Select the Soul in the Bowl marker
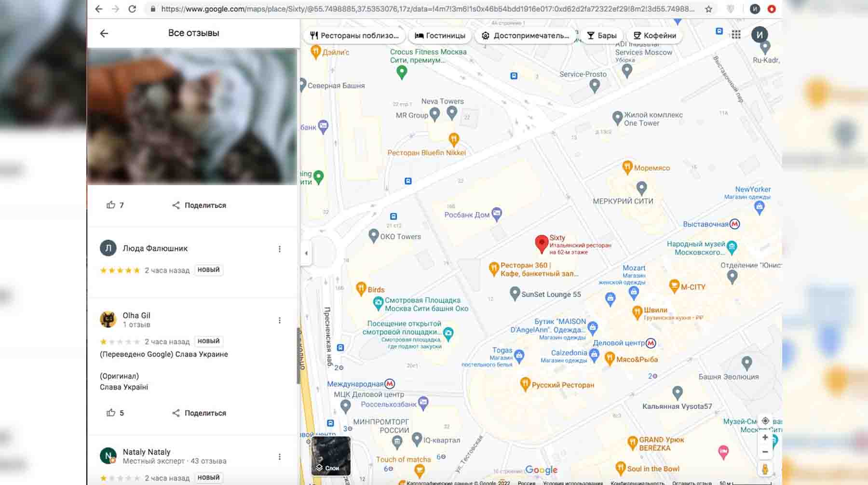This screenshot has height=485, width=868. pos(621,468)
